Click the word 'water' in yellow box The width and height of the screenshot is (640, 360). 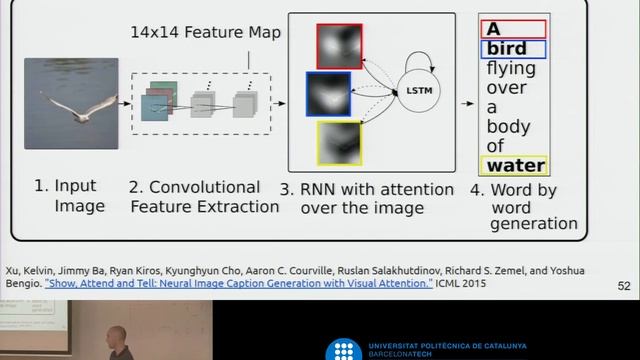pyautogui.click(x=514, y=166)
